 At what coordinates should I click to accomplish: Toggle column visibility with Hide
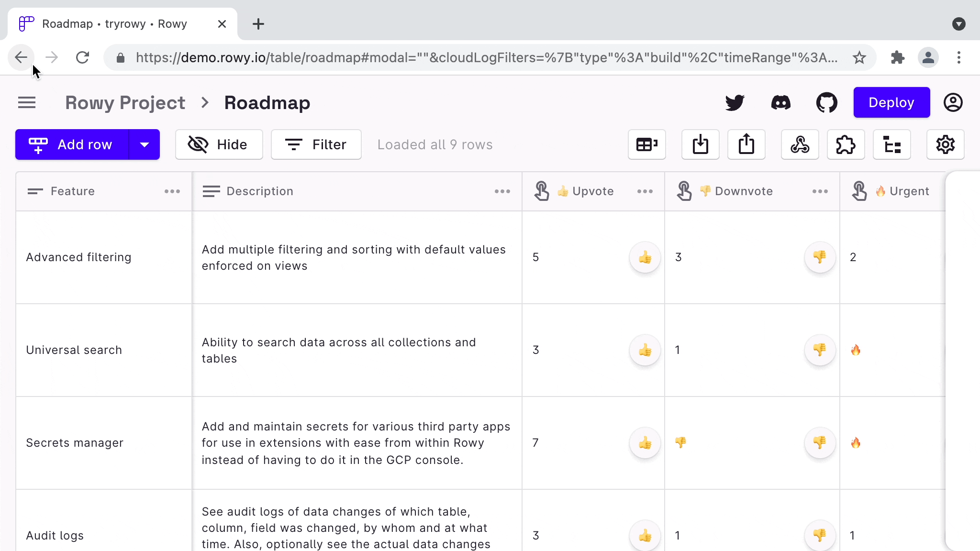(219, 144)
